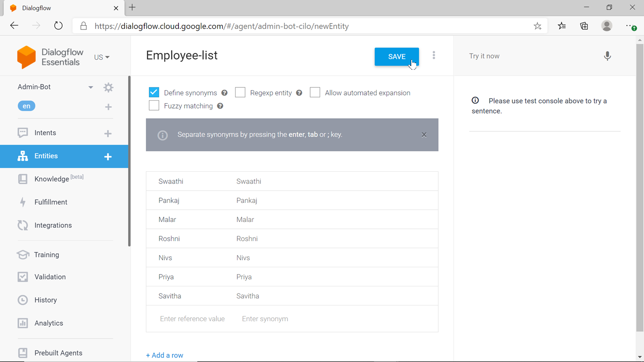
Task: Enable the Regexp entity checkbox
Action: (240, 92)
